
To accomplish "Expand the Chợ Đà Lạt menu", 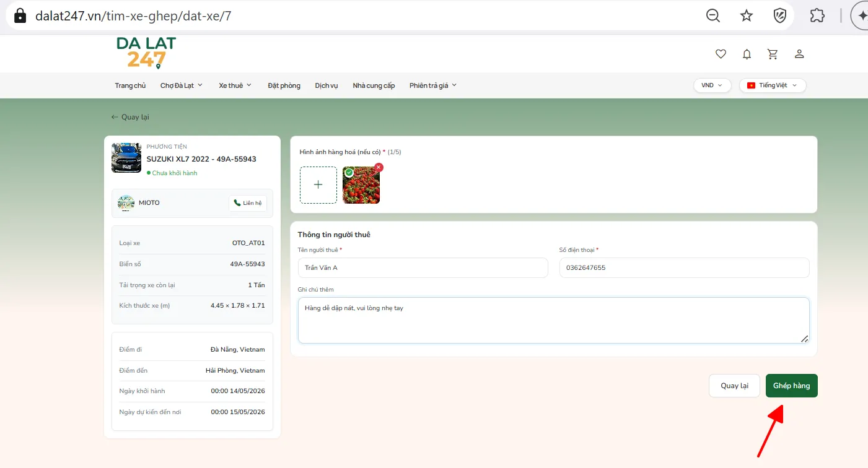I will click(182, 85).
